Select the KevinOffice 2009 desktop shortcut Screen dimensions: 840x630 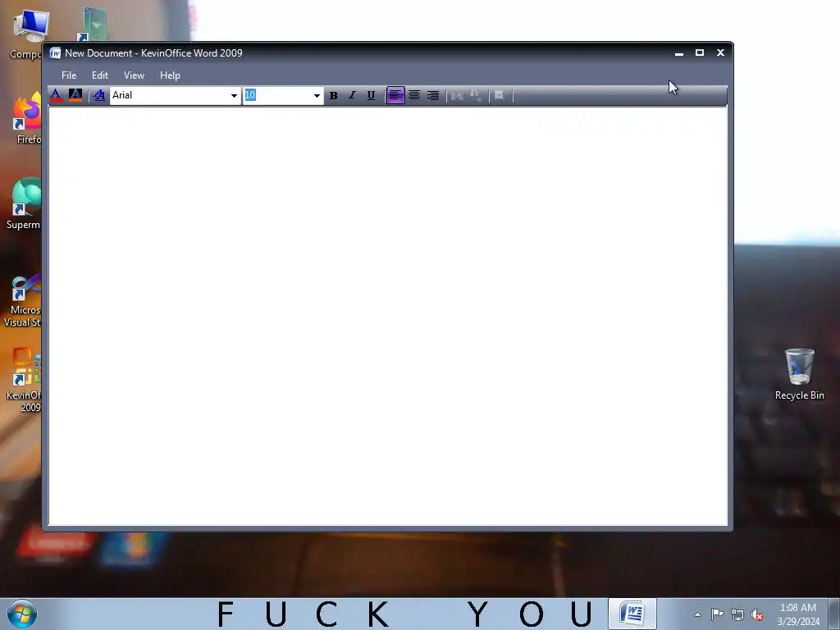25,380
